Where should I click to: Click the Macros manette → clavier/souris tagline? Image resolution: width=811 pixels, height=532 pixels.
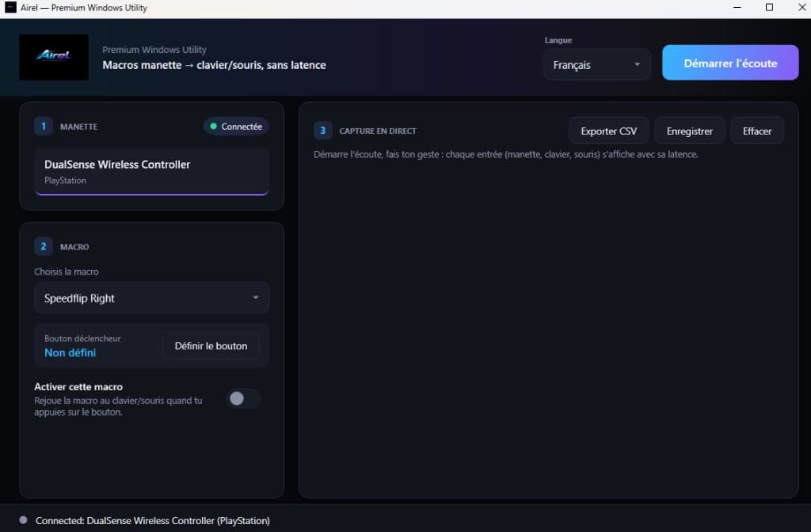click(x=214, y=65)
